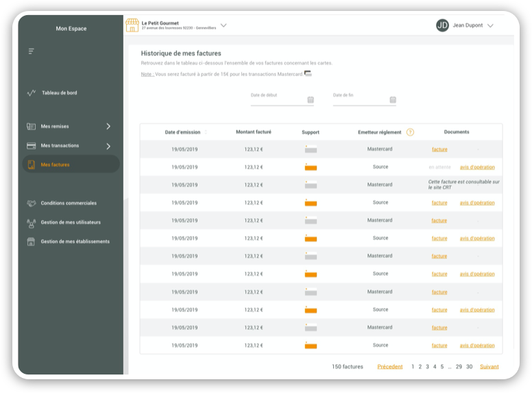
Task: Click the Gestion de mes utilisateurs icon
Action: (31, 222)
